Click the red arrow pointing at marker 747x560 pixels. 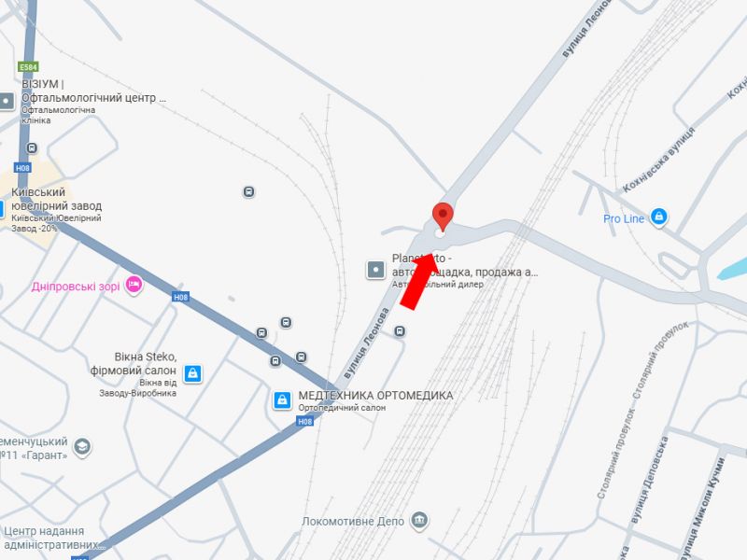[x=419, y=281]
